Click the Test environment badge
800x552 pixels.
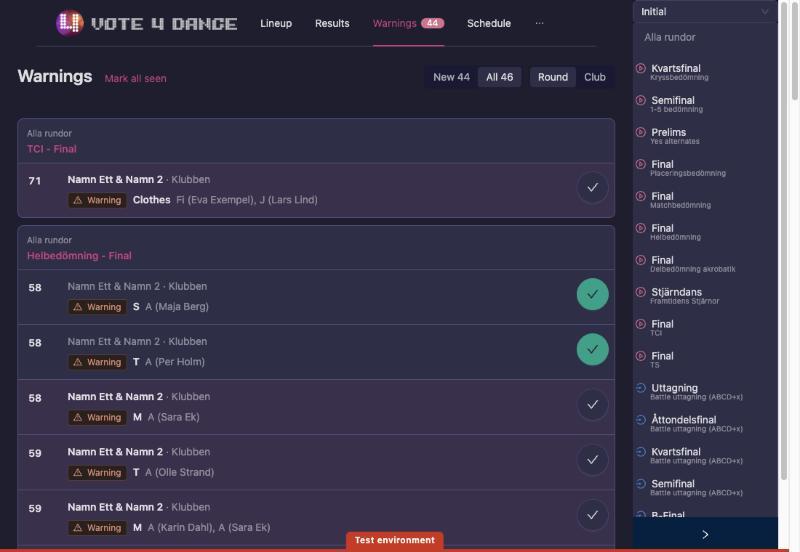[x=394, y=540]
